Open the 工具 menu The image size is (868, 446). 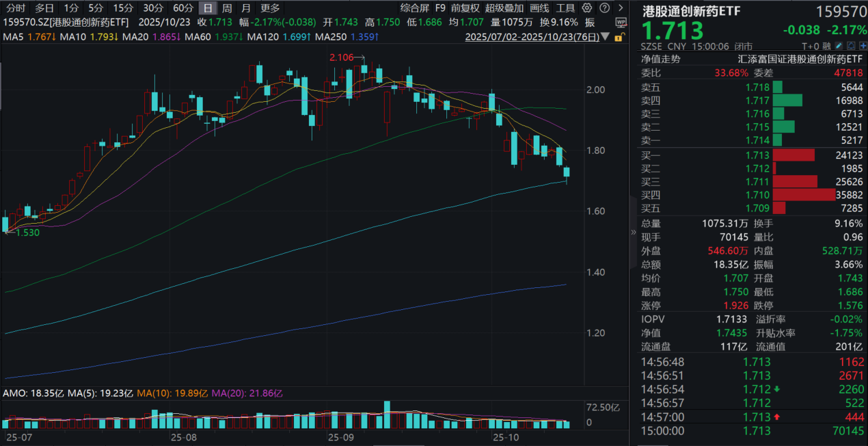(x=565, y=8)
